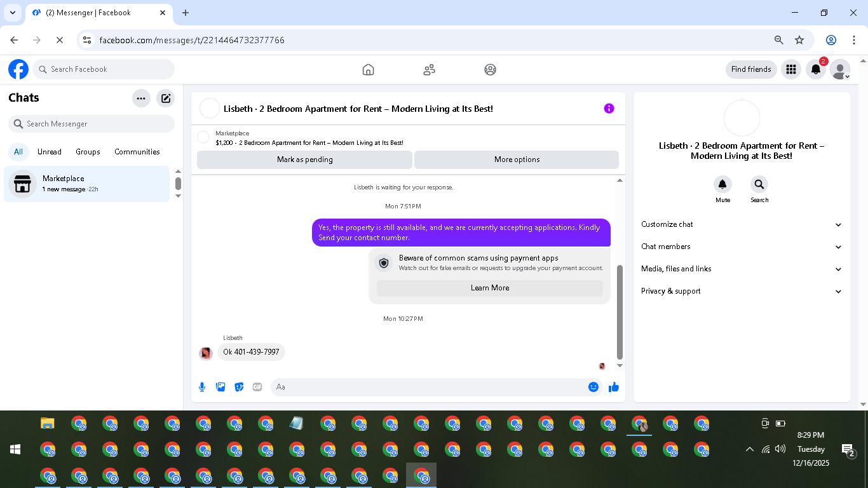Viewport: 868px width, 488px height.
Task: Select the All chats filter
Action: (18, 152)
